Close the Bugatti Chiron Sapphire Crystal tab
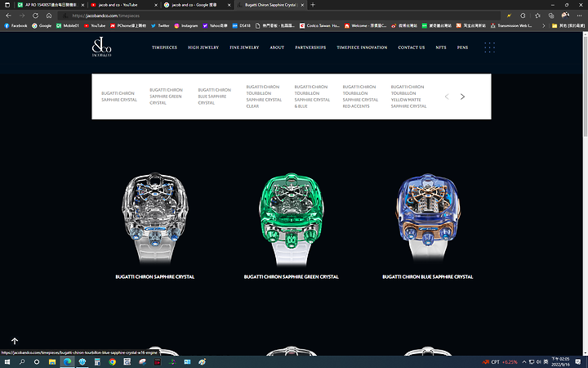 pyautogui.click(x=302, y=5)
